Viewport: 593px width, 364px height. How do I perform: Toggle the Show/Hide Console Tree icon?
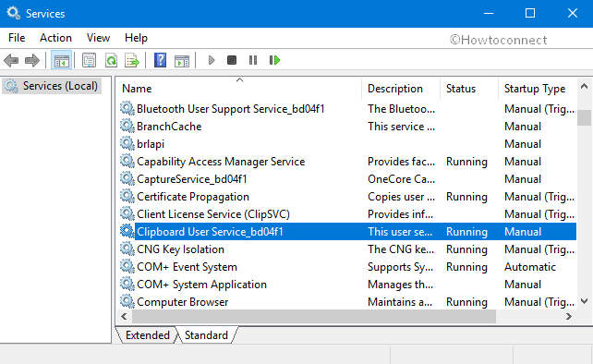(61, 60)
